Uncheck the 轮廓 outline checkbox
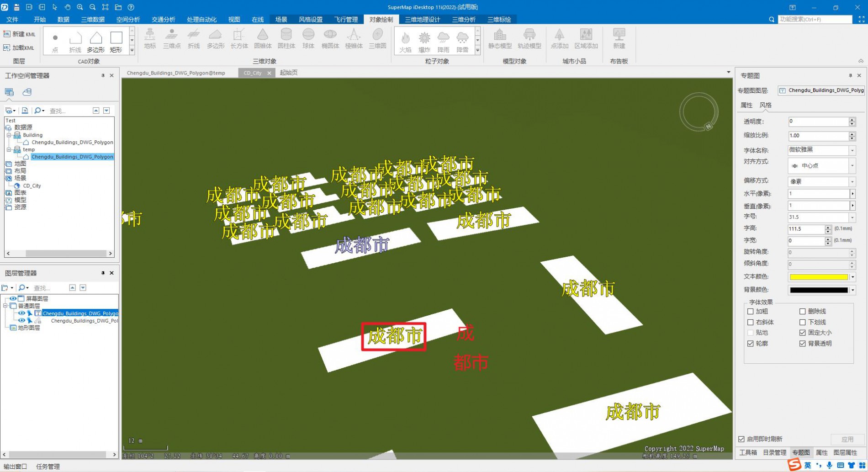 click(x=750, y=344)
